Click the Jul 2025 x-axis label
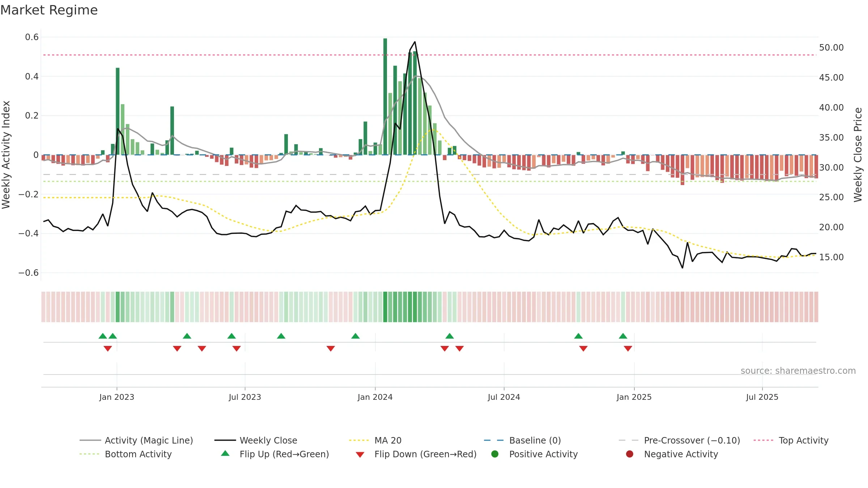The height and width of the screenshot is (488, 868). [762, 397]
